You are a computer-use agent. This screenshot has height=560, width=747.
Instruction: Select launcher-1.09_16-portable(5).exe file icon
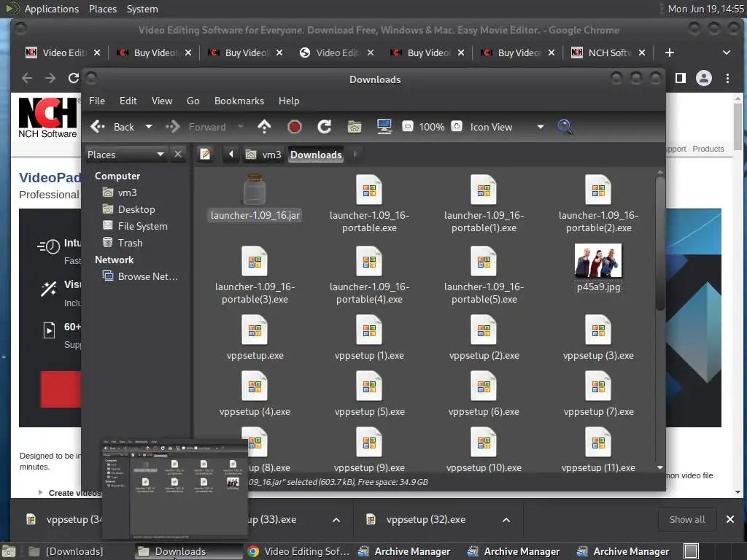pyautogui.click(x=484, y=261)
